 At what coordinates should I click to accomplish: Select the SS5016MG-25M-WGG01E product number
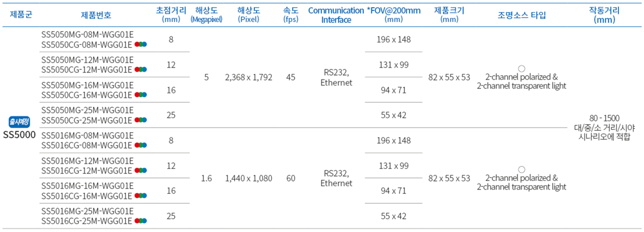[87, 211]
